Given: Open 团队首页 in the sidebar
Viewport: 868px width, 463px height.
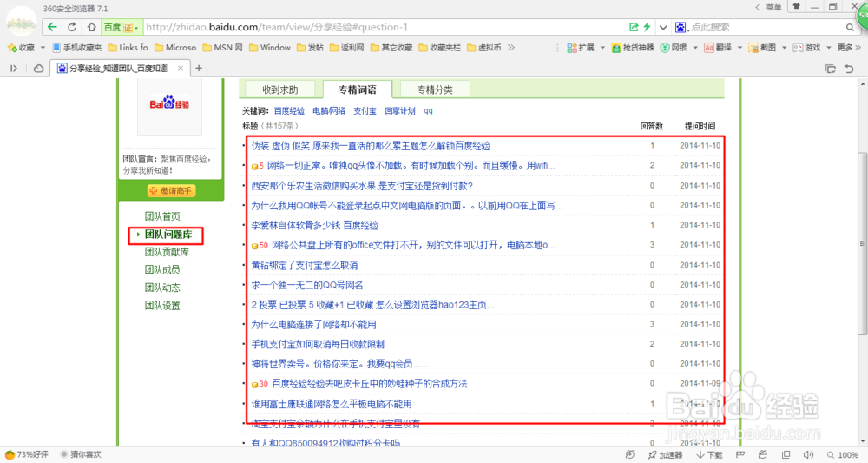Looking at the screenshot, I should pos(162,216).
